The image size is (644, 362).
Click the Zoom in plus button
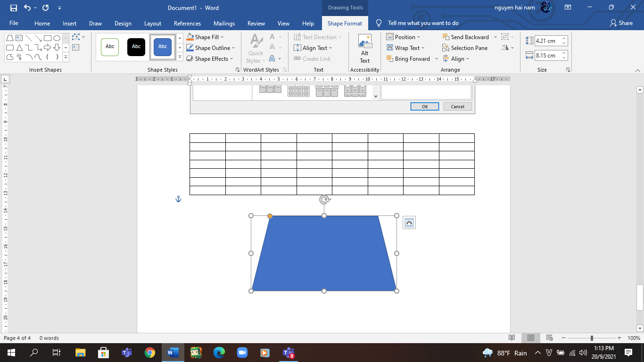coord(619,338)
